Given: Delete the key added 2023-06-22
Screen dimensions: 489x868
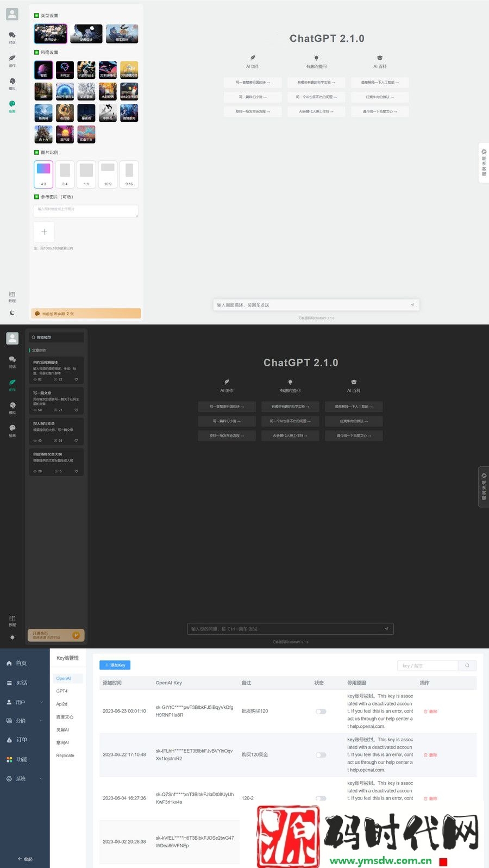Looking at the screenshot, I should point(430,754).
